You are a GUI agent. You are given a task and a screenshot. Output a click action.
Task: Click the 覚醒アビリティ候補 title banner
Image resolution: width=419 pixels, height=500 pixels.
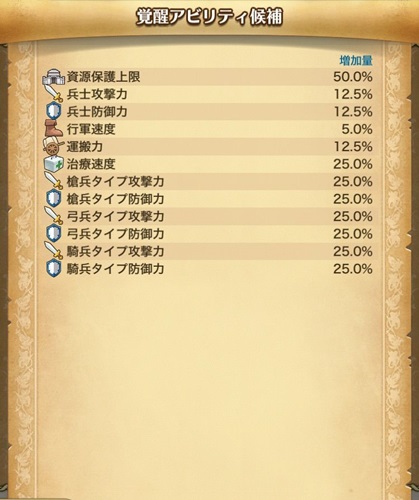point(209,17)
